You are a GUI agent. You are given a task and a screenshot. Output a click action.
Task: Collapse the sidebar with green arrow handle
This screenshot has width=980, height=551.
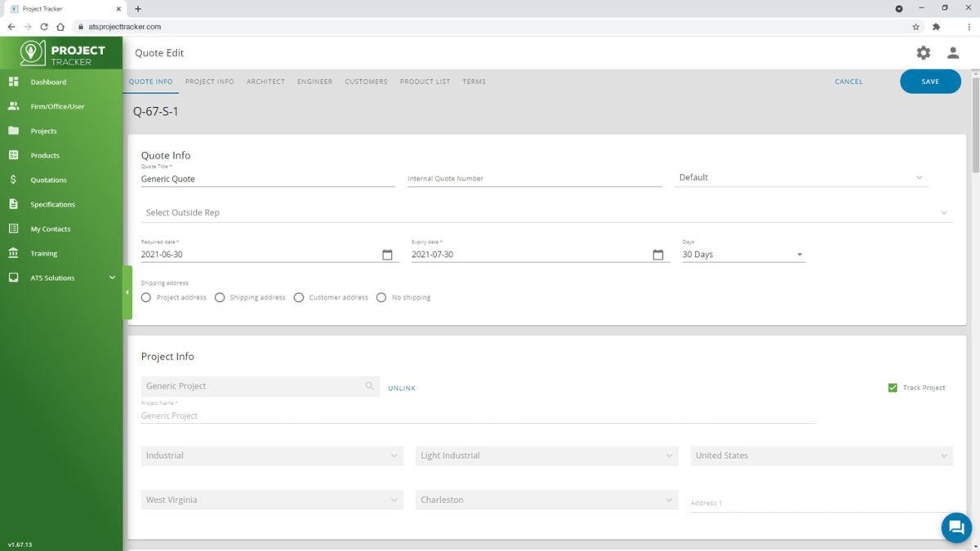127,292
